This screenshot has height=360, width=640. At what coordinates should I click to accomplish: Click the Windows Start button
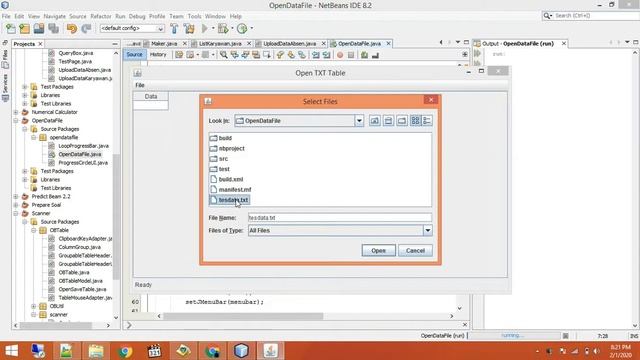point(11,351)
